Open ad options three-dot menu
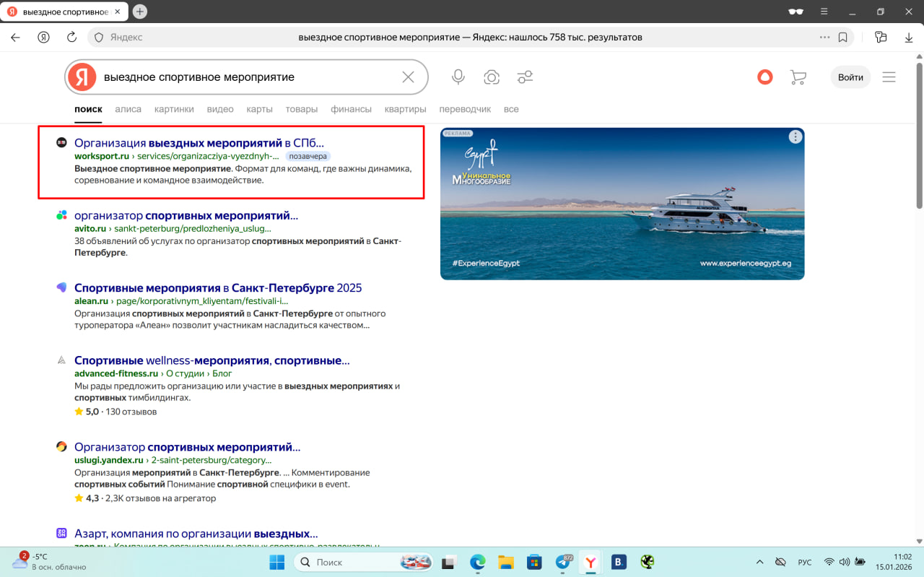This screenshot has width=924, height=577. [x=795, y=137]
